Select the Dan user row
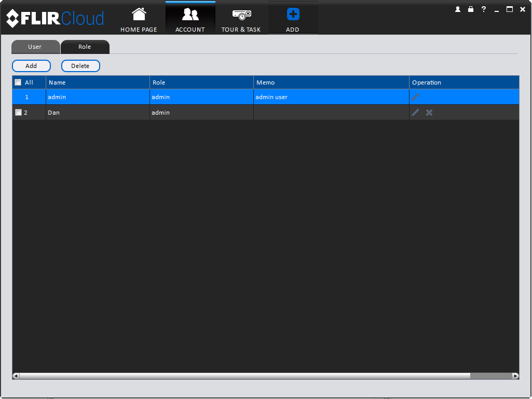532x399 pixels. click(266, 113)
